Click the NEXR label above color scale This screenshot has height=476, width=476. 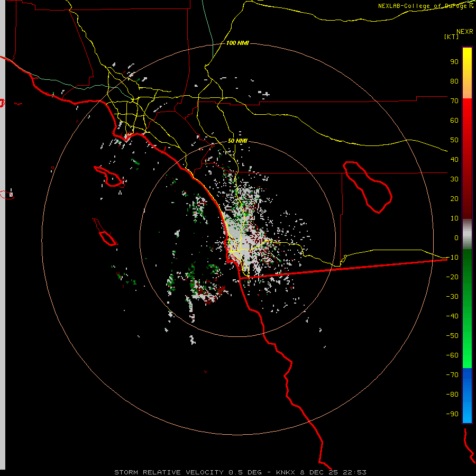tap(465, 32)
